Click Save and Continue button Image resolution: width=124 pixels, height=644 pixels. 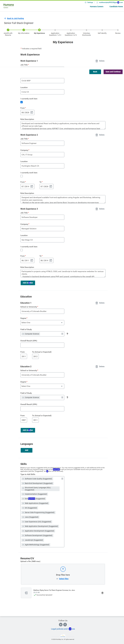113,72
